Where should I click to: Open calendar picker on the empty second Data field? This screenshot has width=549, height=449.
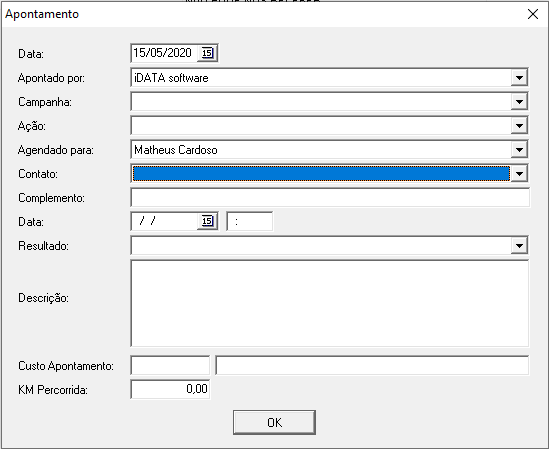(x=207, y=221)
